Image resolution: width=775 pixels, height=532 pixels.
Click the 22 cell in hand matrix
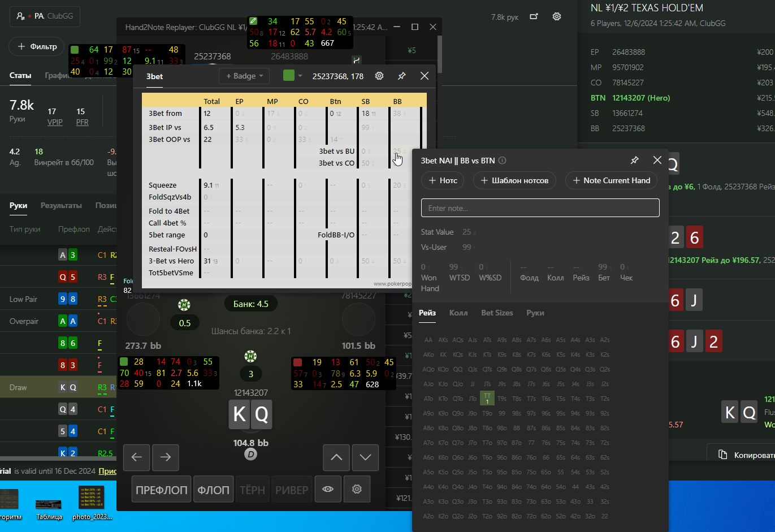pos(605,516)
